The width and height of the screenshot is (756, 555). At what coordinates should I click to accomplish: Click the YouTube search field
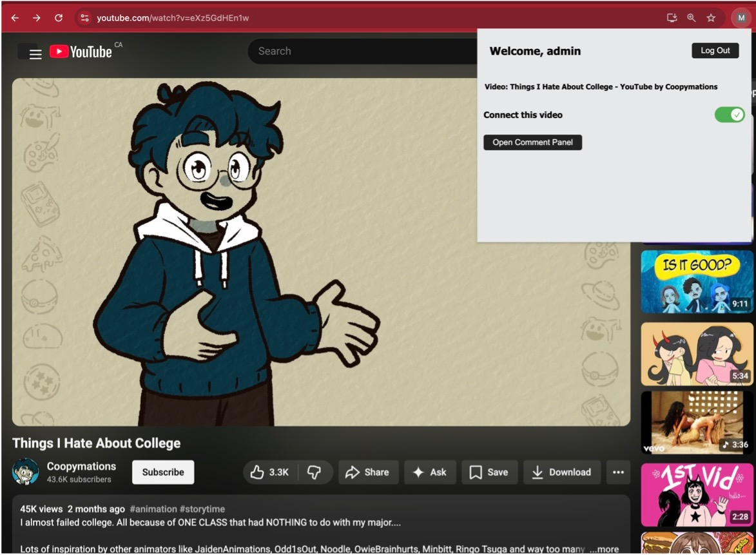361,52
